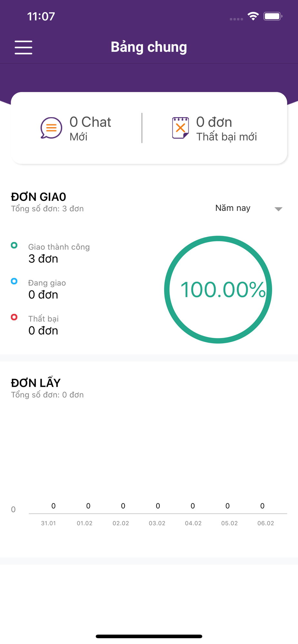The width and height of the screenshot is (298, 644).
Task: Tap the chat bubble icon
Action: coord(51,128)
